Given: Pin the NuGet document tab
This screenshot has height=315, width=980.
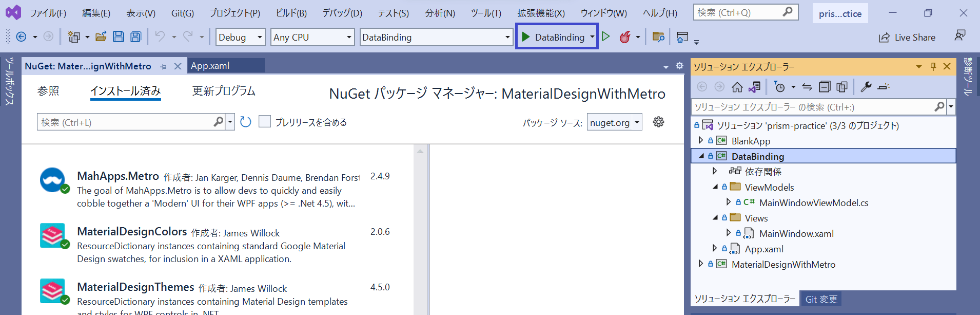Looking at the screenshot, I should point(163,67).
